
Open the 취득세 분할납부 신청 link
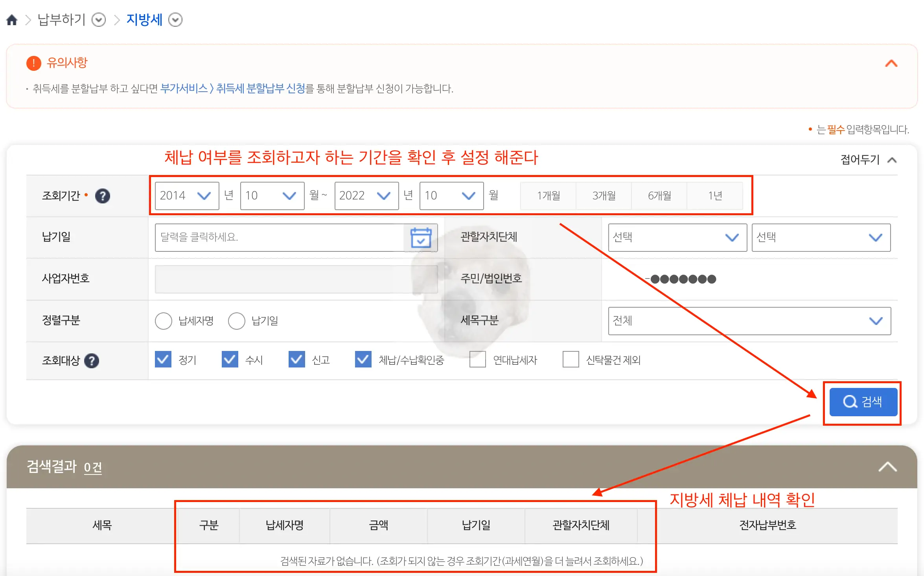[262, 89]
